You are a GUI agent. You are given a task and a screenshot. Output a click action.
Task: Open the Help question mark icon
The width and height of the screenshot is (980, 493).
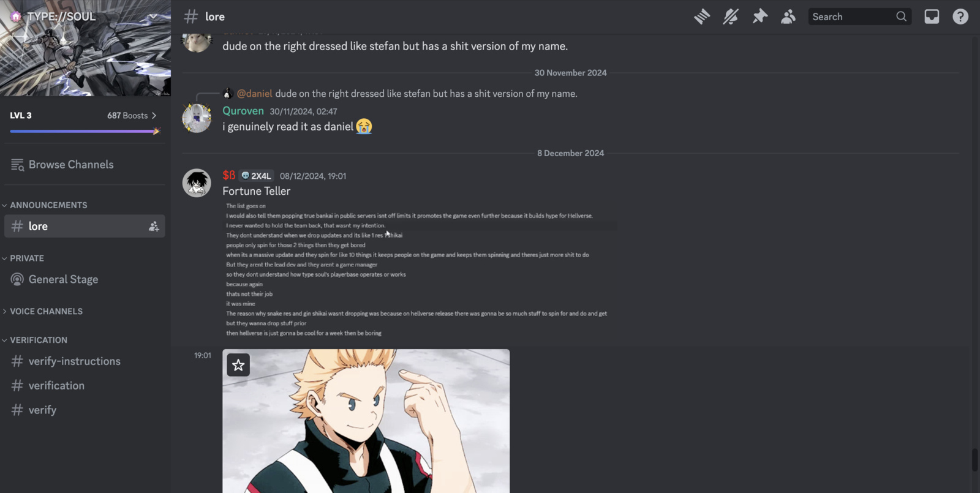point(960,17)
